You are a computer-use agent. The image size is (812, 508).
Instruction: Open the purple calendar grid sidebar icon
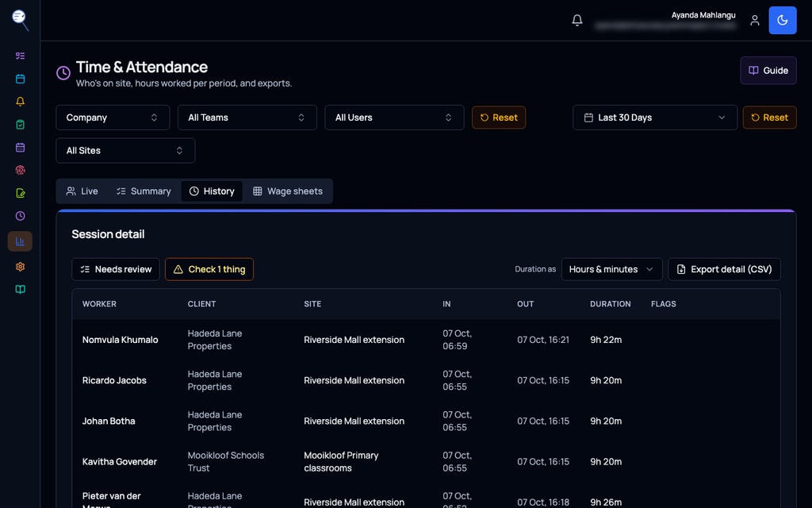20,147
